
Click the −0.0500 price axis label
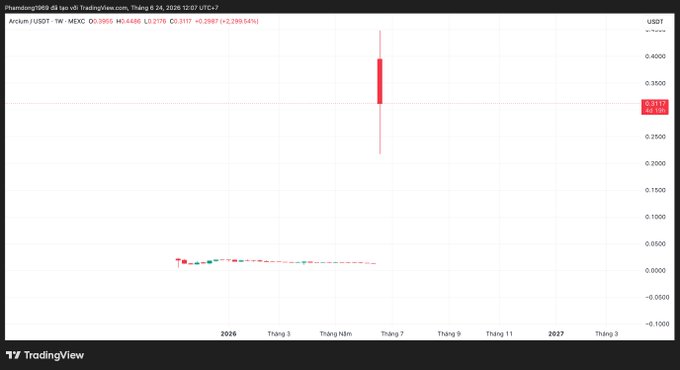click(x=657, y=298)
